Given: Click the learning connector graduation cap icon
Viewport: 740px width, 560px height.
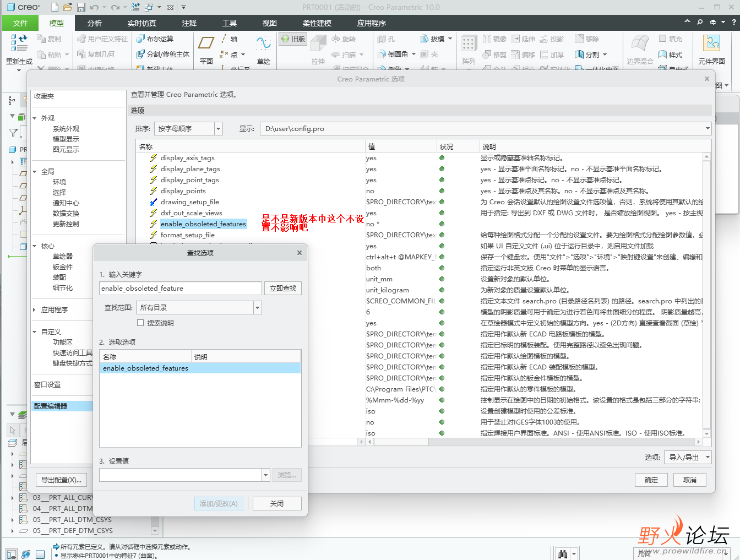Looking at the screenshot, I should tap(713, 22).
